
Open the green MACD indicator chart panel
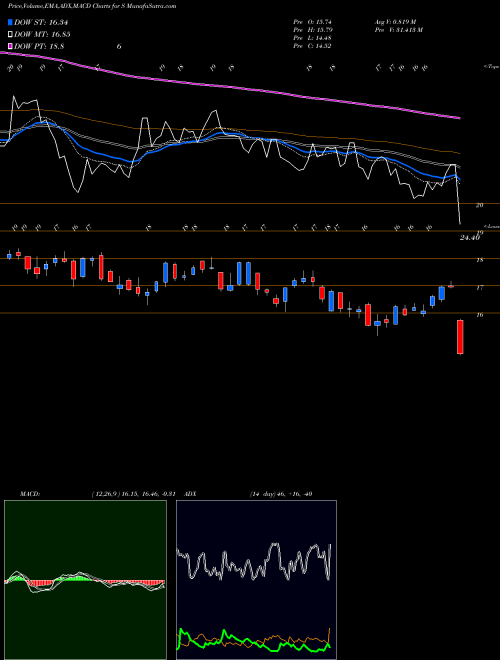pos(85,580)
